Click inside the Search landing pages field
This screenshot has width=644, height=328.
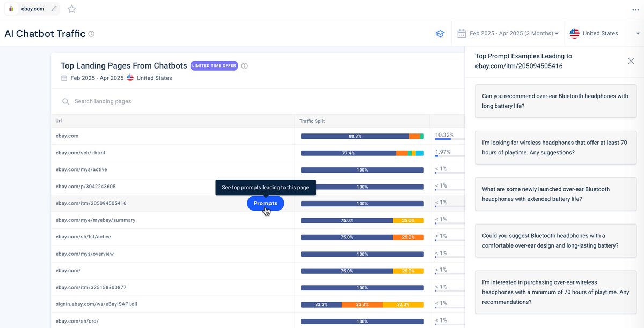(107, 101)
